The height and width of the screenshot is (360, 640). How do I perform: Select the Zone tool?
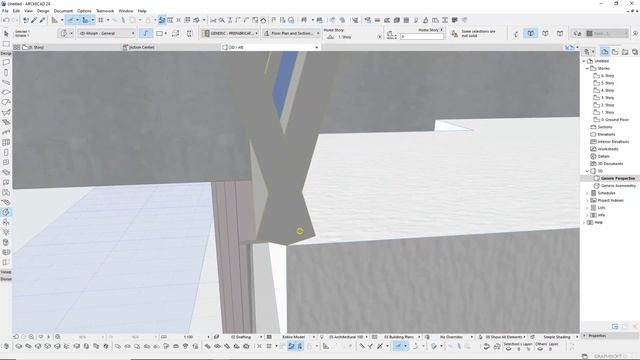(x=6, y=192)
